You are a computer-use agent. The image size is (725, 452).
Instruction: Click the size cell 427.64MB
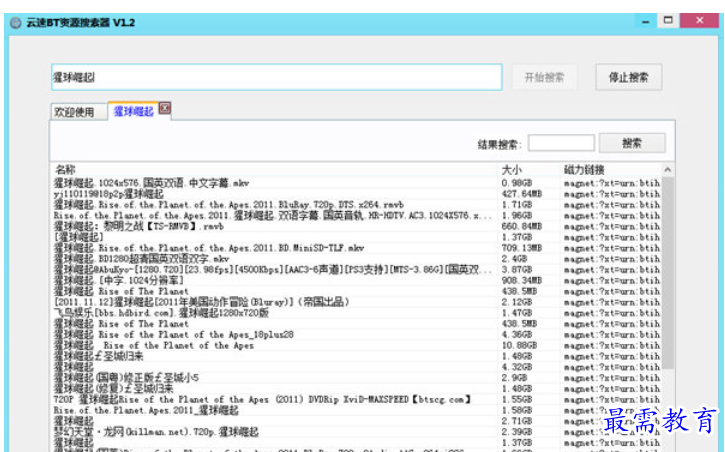click(522, 194)
